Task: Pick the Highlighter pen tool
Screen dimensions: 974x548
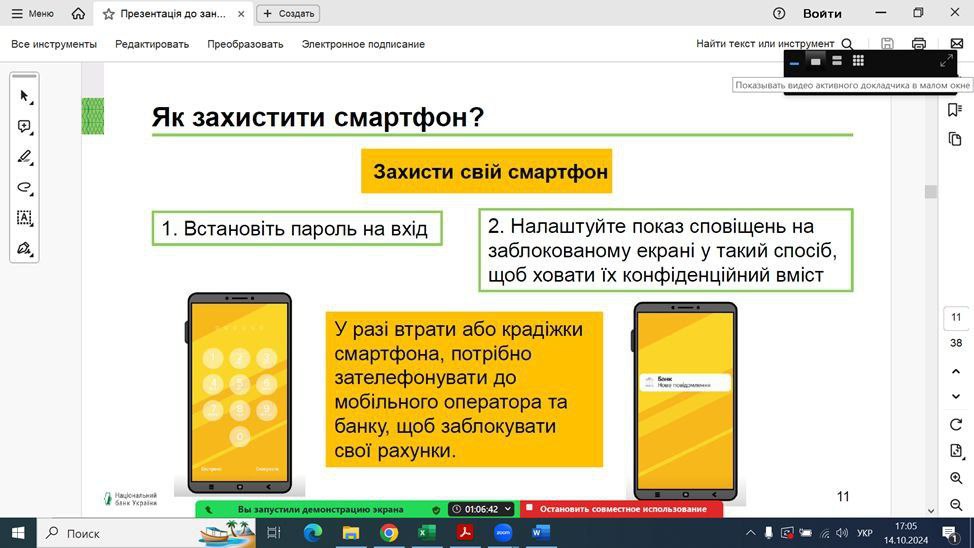Action: [x=25, y=157]
